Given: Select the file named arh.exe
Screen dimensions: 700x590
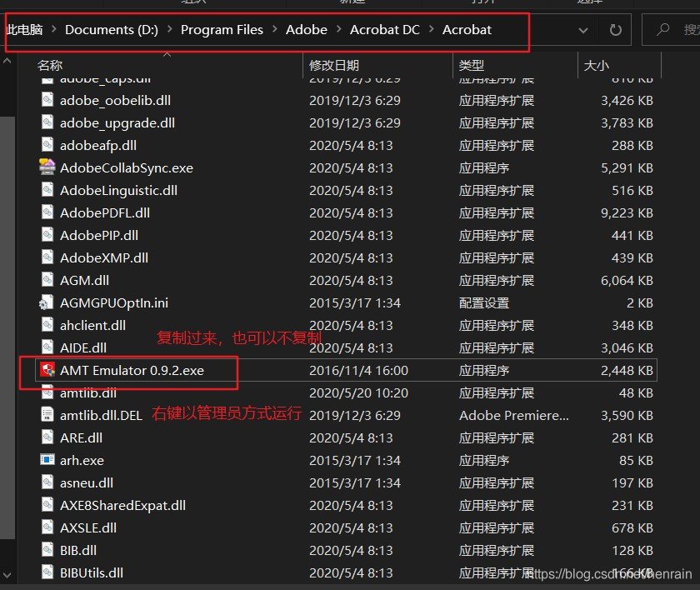Looking at the screenshot, I should coord(82,460).
